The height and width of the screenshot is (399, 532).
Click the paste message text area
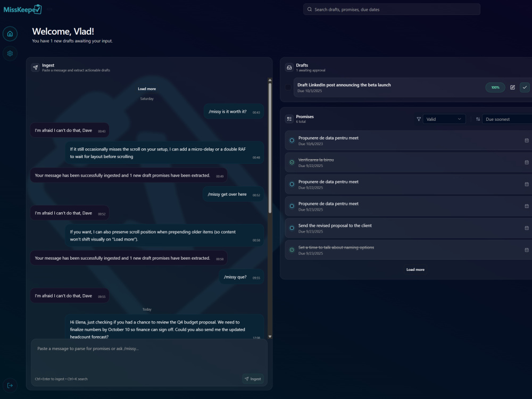[149, 357]
